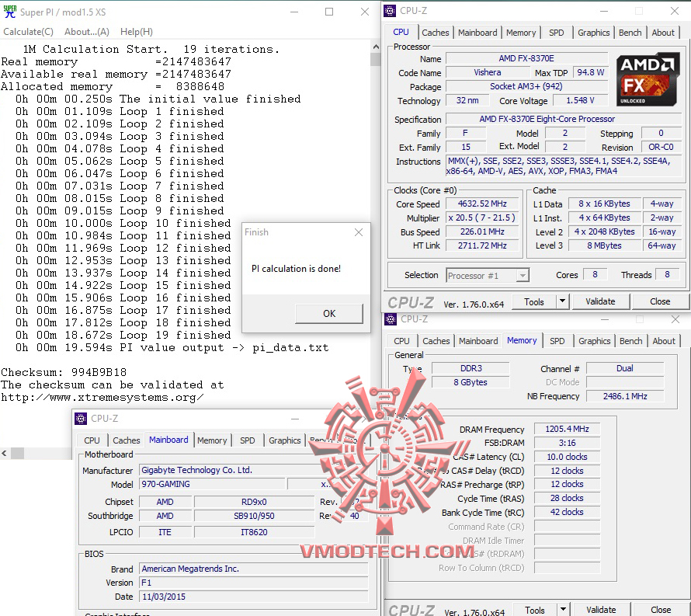Select Caches tab in Mainboard CPU-Z window
The height and width of the screenshot is (616, 691).
tap(126, 440)
